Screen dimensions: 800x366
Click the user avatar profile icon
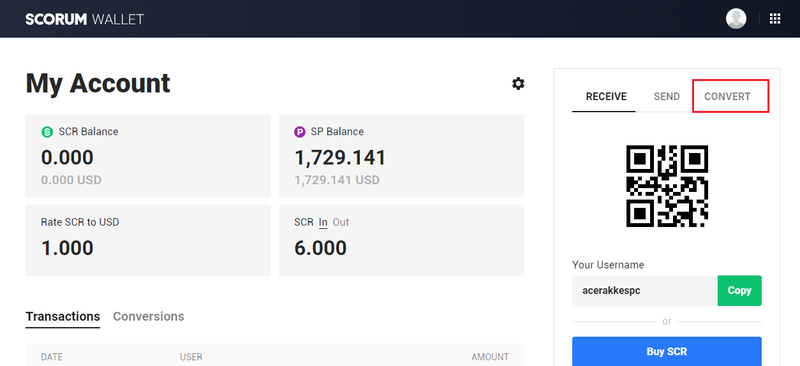(x=736, y=19)
